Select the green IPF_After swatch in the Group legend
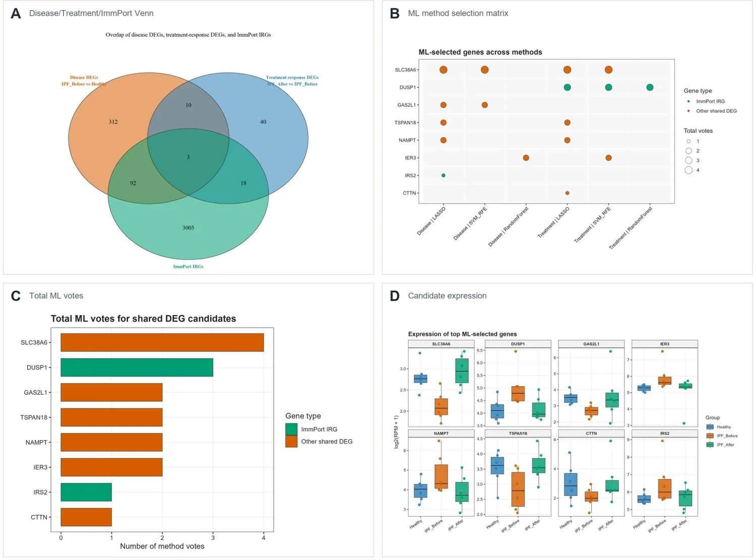The width and height of the screenshot is (756, 560). click(x=710, y=445)
